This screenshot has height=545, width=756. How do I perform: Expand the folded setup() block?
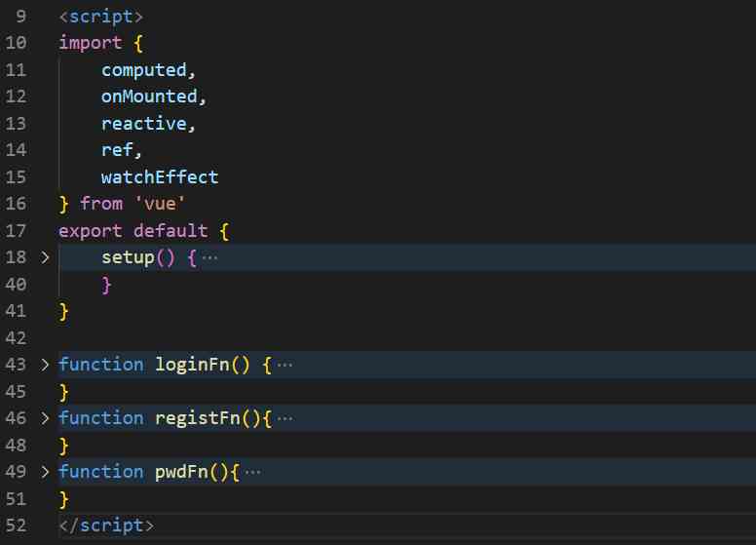45,257
